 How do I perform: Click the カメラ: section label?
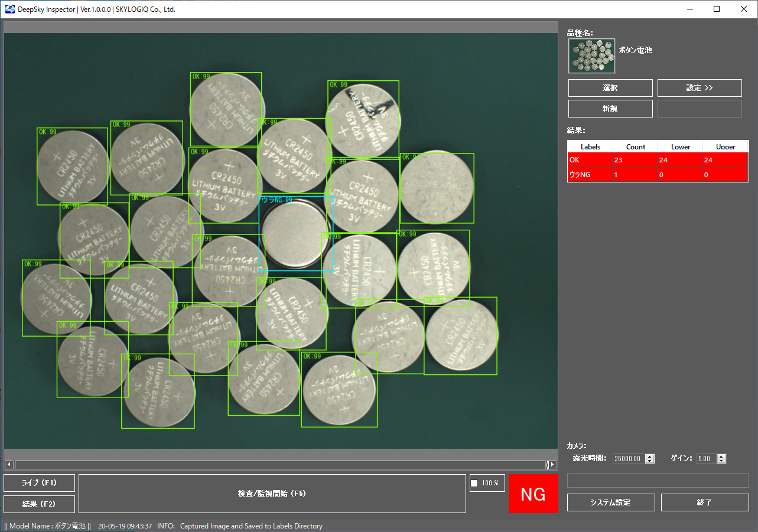[577, 446]
